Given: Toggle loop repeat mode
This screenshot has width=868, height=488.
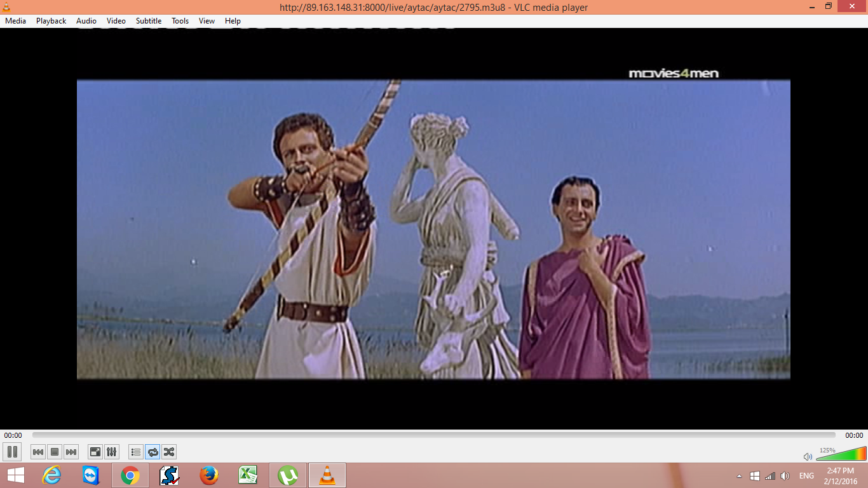Looking at the screenshot, I should tap(153, 452).
